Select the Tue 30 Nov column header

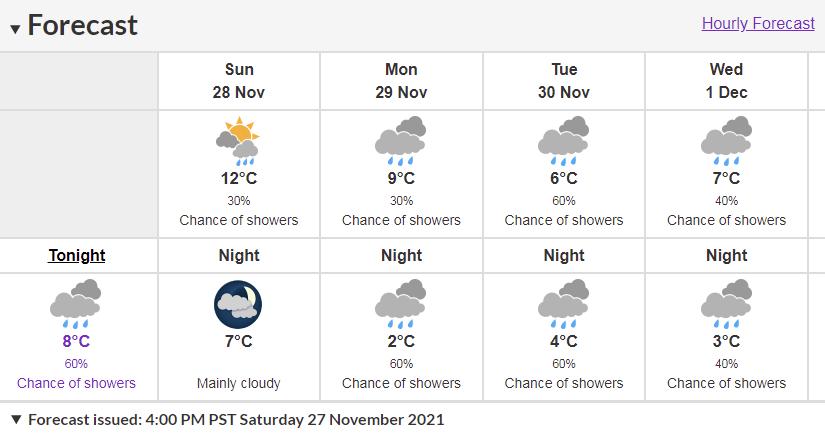(564, 81)
